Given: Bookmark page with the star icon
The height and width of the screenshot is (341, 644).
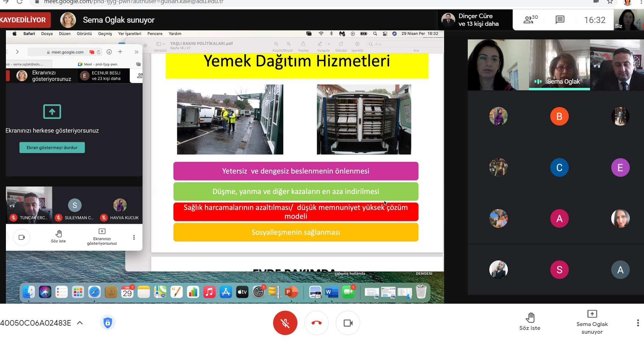Looking at the screenshot, I should 610,2.
